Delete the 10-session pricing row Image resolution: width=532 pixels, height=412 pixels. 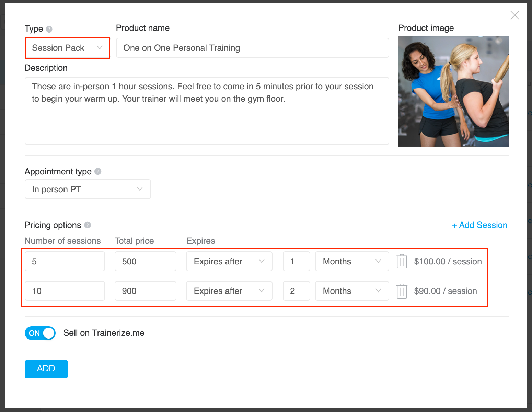[x=402, y=291]
